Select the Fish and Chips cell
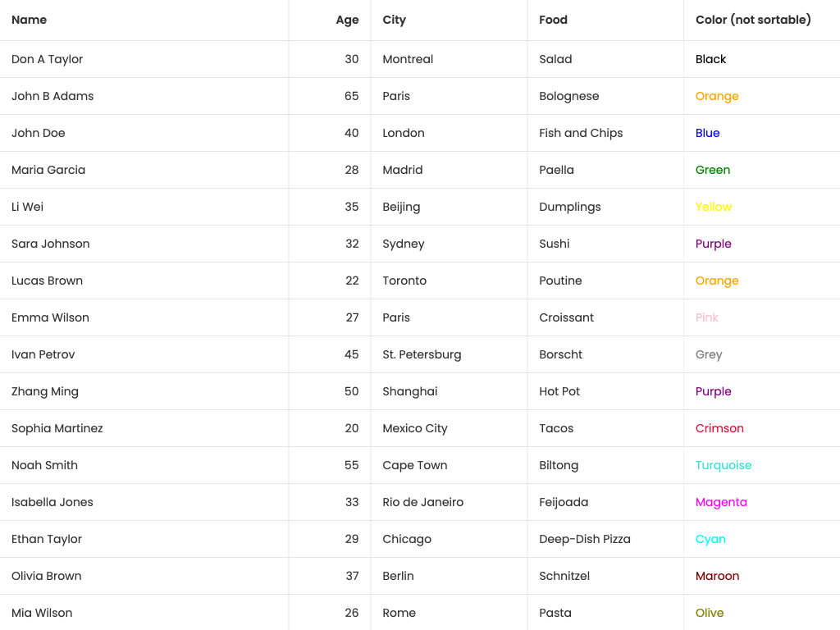The height and width of the screenshot is (630, 840). 581,133
